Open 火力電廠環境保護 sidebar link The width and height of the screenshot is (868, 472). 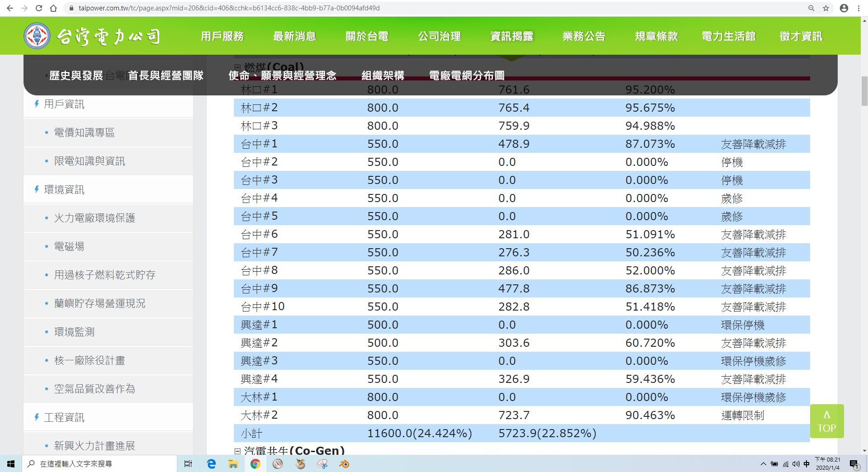click(x=95, y=218)
